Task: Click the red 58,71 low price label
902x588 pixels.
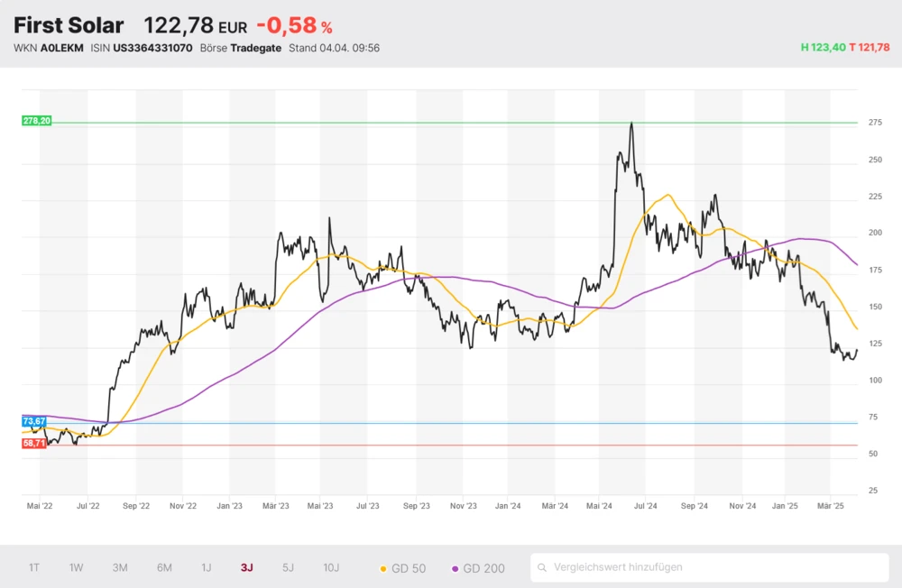Action: pyautogui.click(x=34, y=444)
